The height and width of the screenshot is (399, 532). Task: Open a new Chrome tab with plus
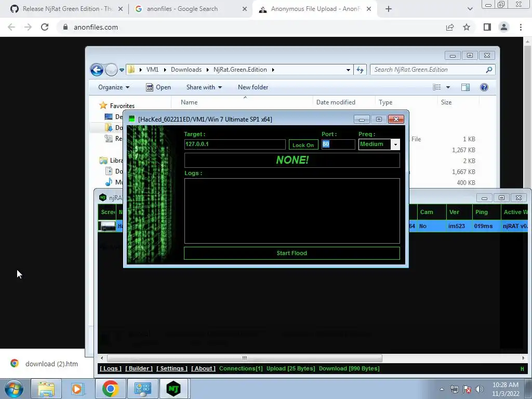(389, 9)
